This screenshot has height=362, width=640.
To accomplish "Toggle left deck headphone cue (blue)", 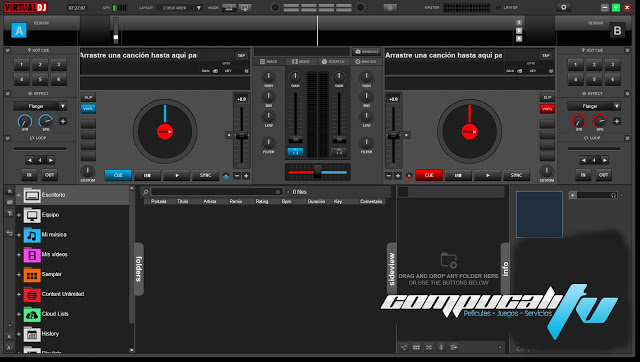I will click(295, 152).
